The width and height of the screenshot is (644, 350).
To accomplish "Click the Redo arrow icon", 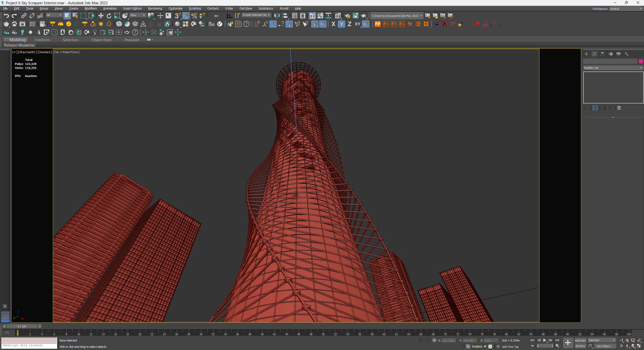I will [x=14, y=16].
